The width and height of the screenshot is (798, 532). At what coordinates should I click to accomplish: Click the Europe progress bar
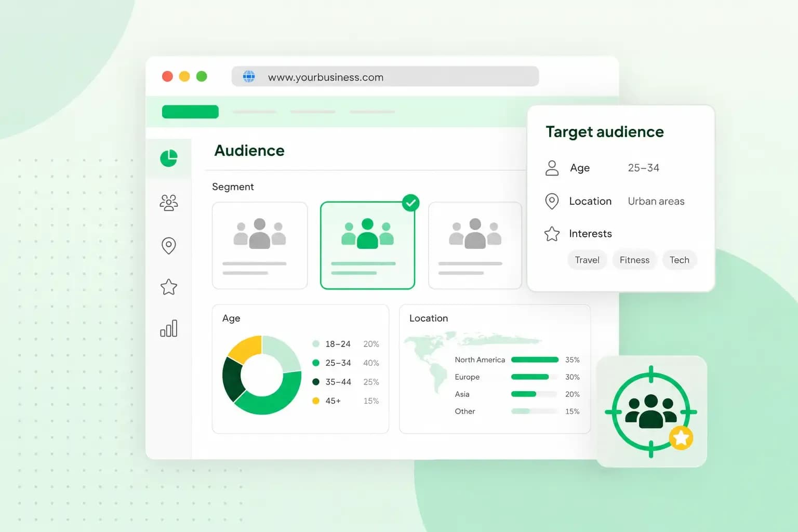point(535,377)
